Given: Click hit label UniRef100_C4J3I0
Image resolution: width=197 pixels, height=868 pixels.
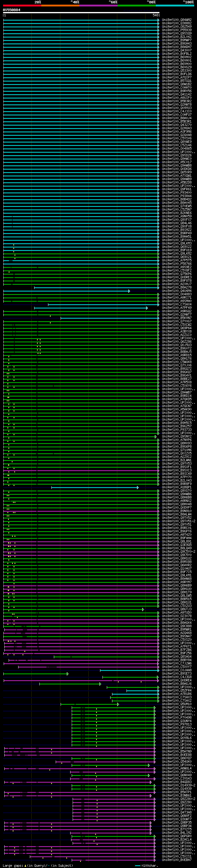Looking at the screenshot, I should (x=177, y=111).
